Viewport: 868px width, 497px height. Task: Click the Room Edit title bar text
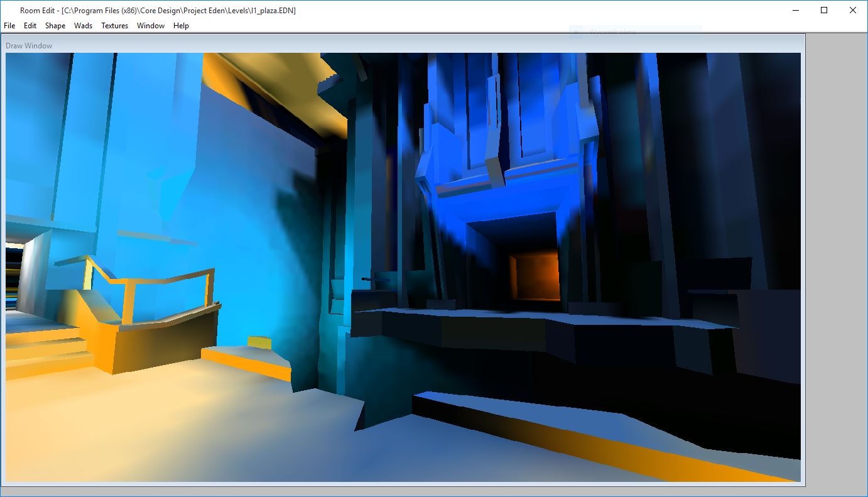coord(158,11)
